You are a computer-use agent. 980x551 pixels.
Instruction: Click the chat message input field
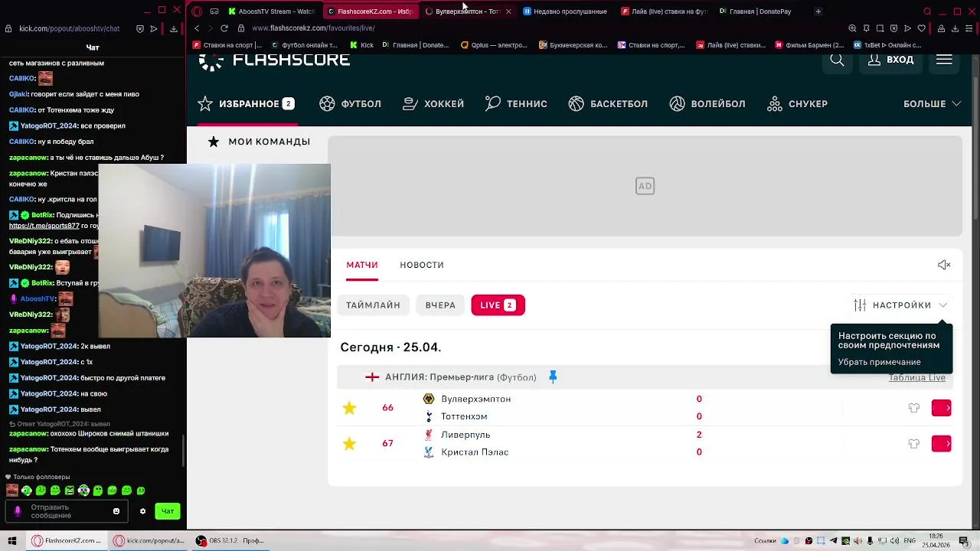[67, 511]
